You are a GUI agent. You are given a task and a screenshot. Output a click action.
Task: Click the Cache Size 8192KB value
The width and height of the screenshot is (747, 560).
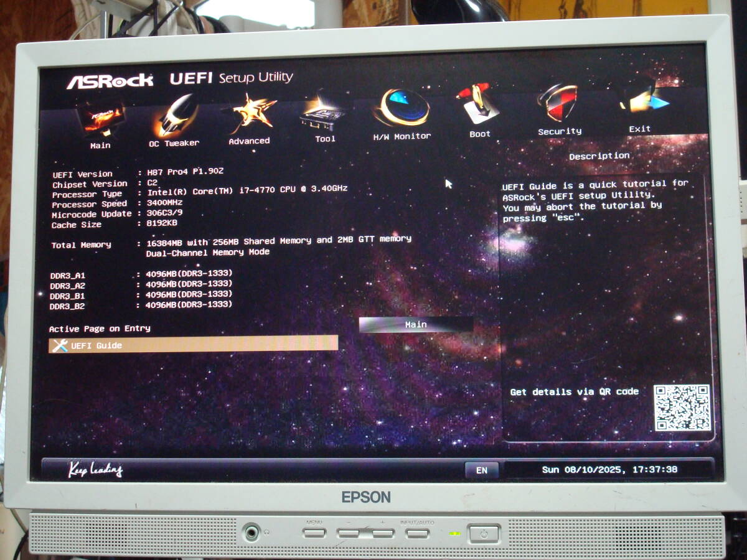tap(162, 223)
